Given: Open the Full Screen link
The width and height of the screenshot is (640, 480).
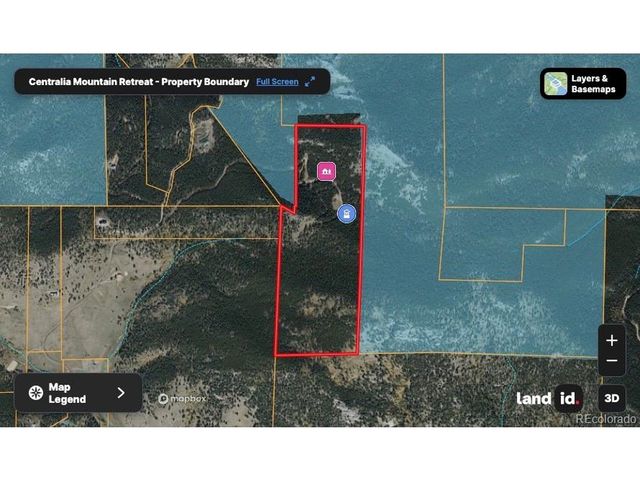Looking at the screenshot, I should coord(277,82).
